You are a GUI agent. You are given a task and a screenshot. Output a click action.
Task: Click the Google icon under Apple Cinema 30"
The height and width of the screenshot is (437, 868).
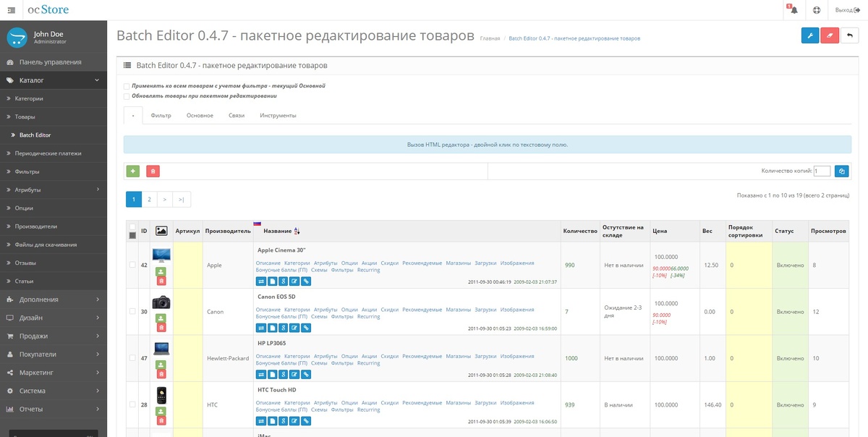[x=284, y=281]
